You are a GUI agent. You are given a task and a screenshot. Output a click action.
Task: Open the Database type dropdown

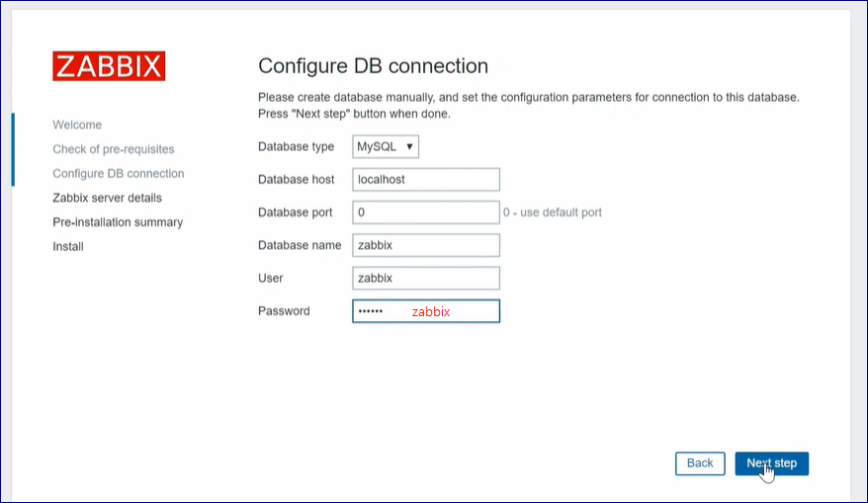point(386,146)
